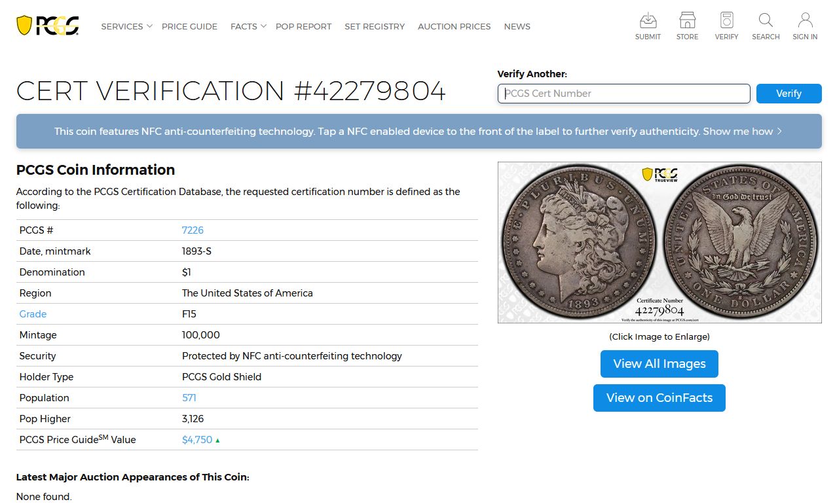Open Set Registry menu item
835x504 pixels.
tap(375, 27)
